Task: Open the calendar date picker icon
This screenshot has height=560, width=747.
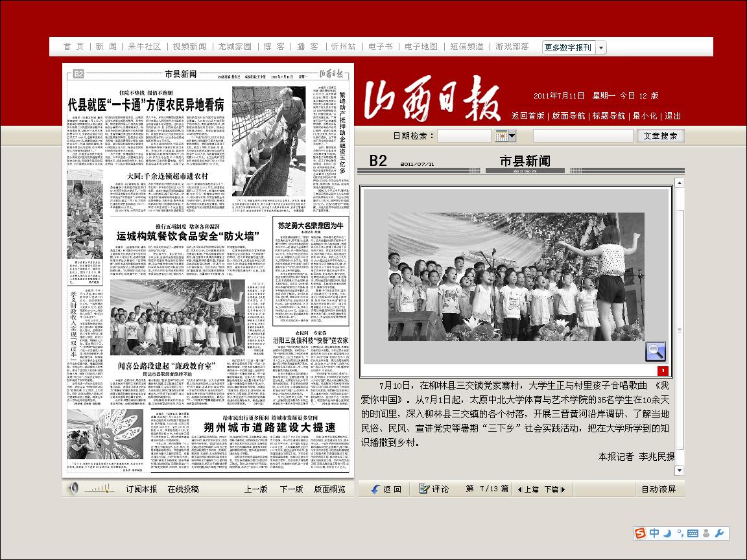Action: point(505,135)
